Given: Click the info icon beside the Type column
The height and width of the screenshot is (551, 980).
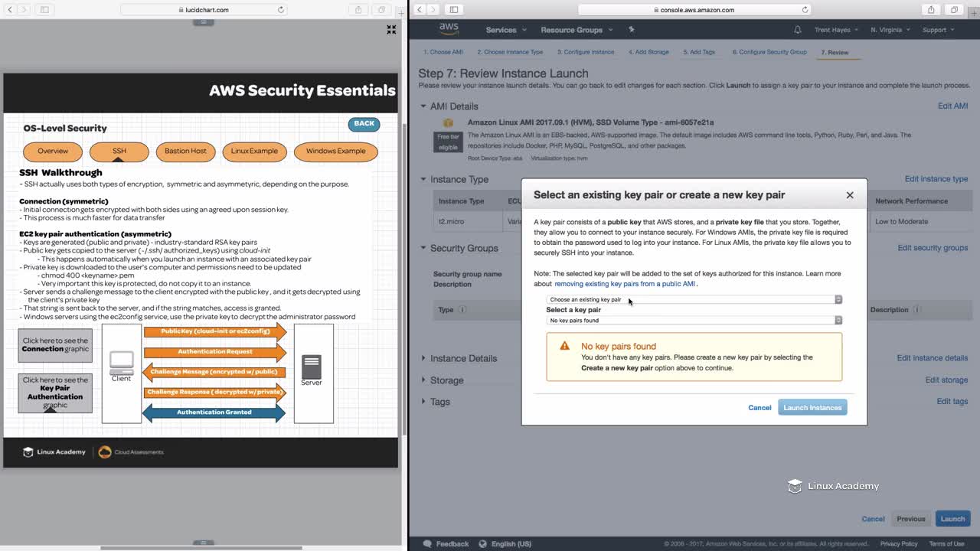Looking at the screenshot, I should 462,310.
